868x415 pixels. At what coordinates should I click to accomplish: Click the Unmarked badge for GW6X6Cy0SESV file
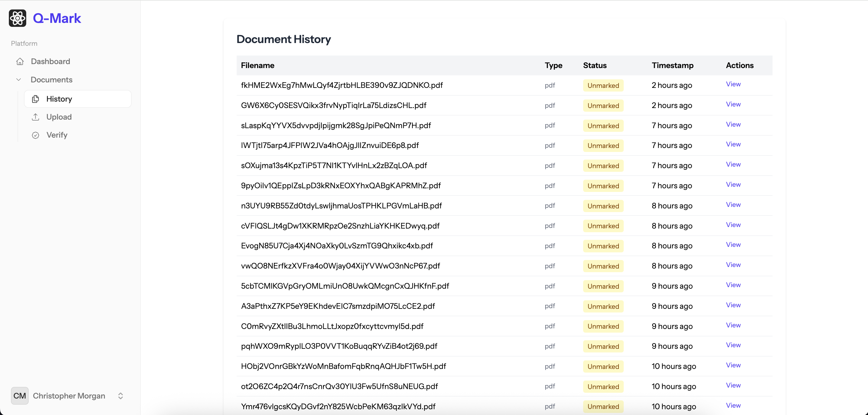tap(603, 106)
